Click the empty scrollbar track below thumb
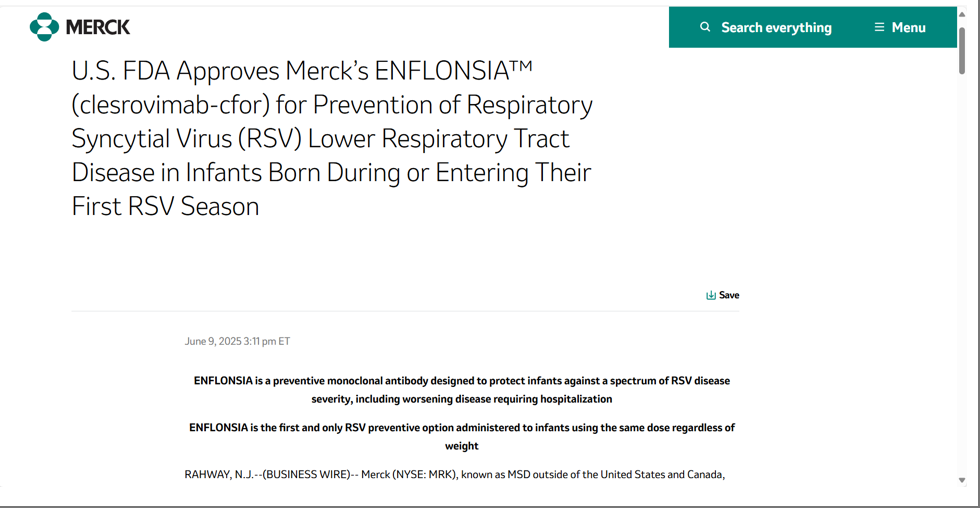 (x=962, y=275)
